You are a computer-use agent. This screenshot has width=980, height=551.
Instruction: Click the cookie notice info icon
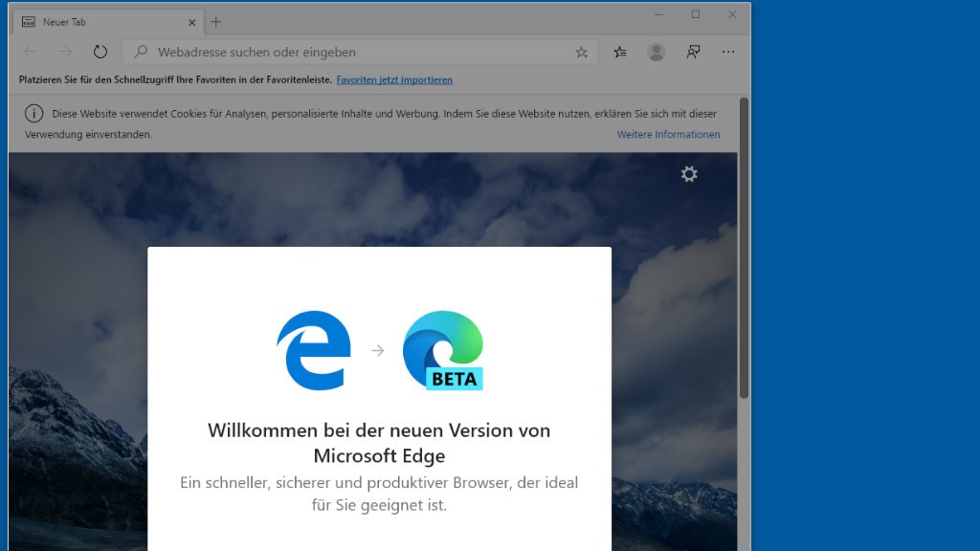(33, 113)
